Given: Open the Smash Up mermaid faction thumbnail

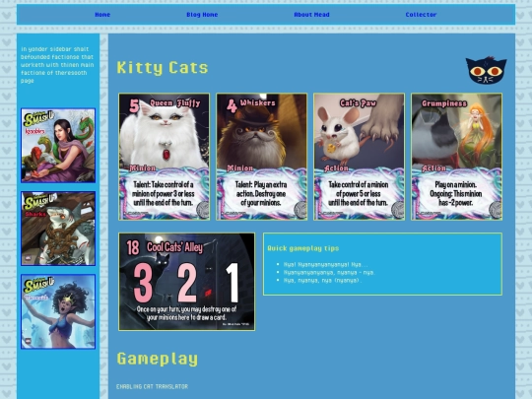Looking at the screenshot, I should coord(58,311).
